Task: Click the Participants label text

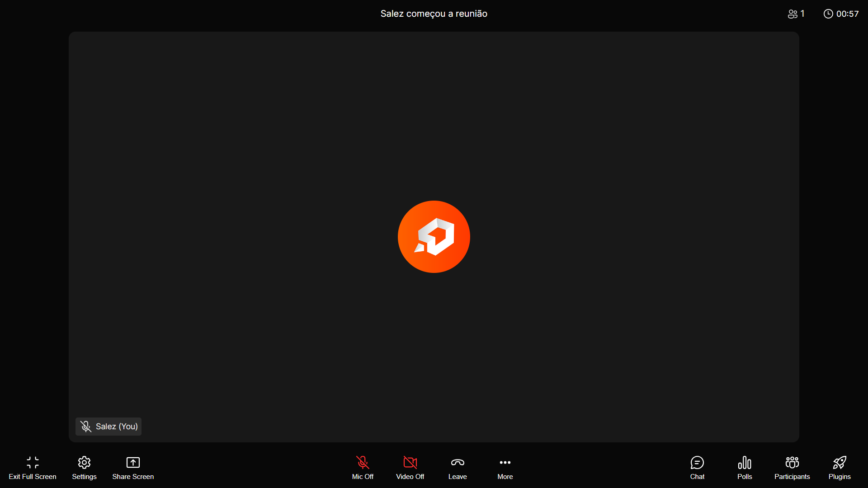Action: [792, 477]
